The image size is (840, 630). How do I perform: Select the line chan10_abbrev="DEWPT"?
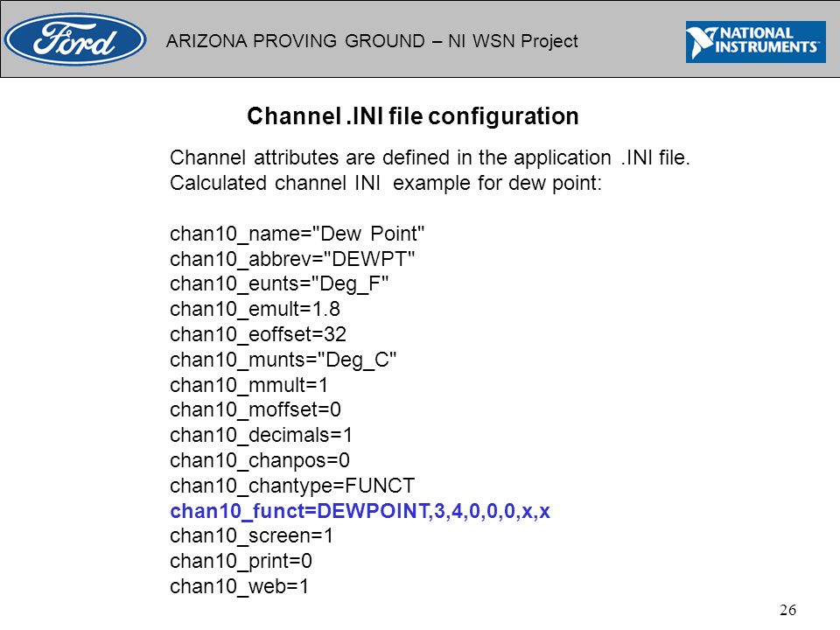[292, 259]
